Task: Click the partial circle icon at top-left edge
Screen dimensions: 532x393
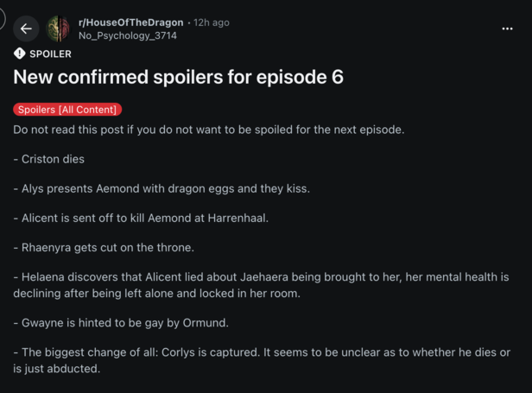Action: point(2,19)
